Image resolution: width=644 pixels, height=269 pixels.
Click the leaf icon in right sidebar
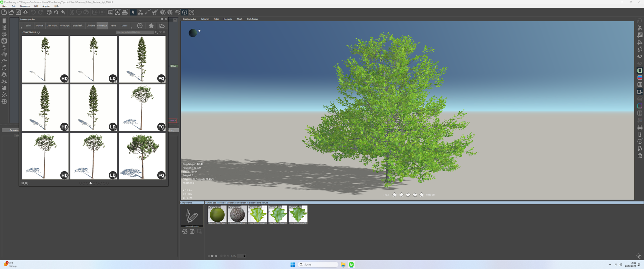point(640,35)
